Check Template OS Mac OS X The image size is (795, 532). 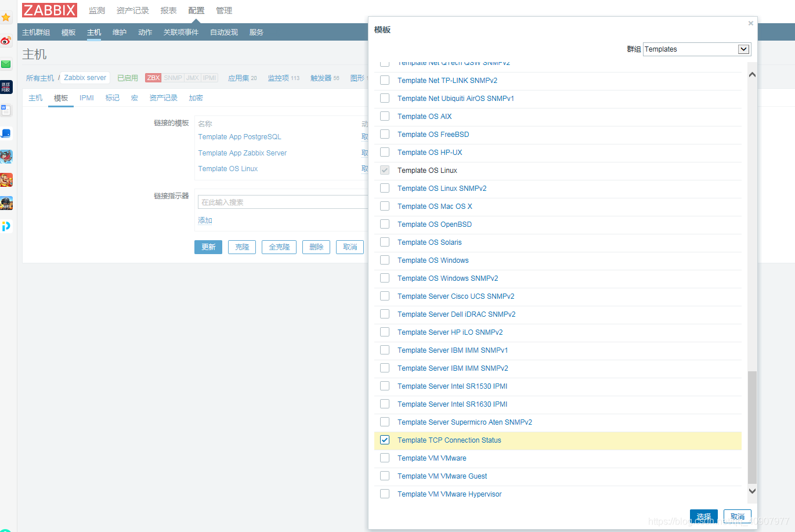(385, 206)
